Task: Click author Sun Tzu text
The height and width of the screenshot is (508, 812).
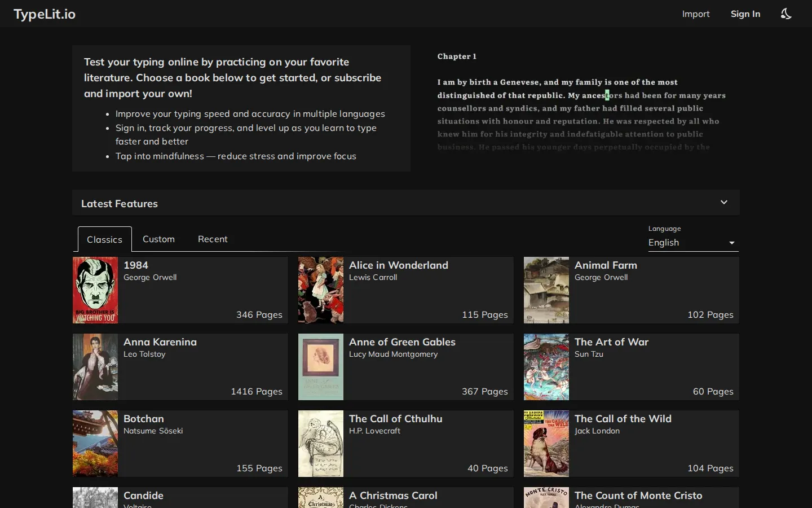Action: 589,354
